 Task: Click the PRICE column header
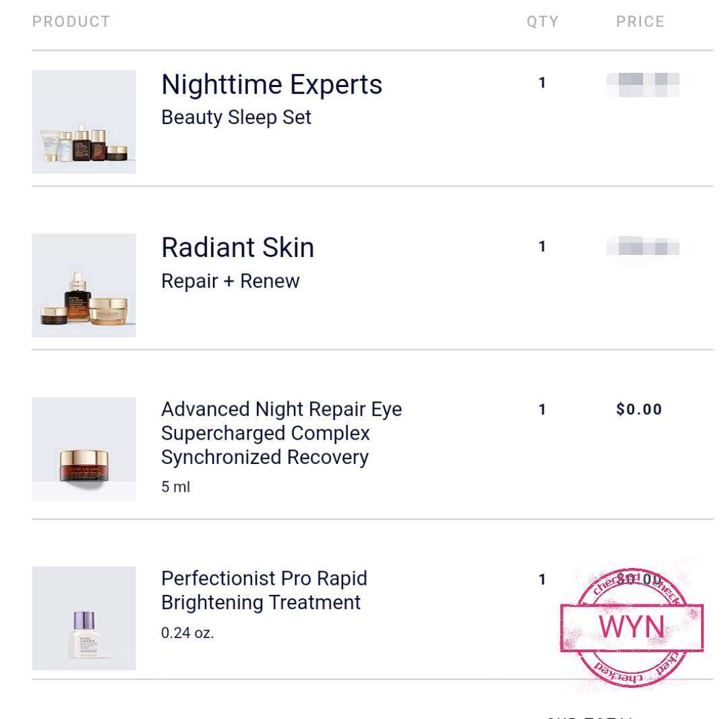click(640, 22)
